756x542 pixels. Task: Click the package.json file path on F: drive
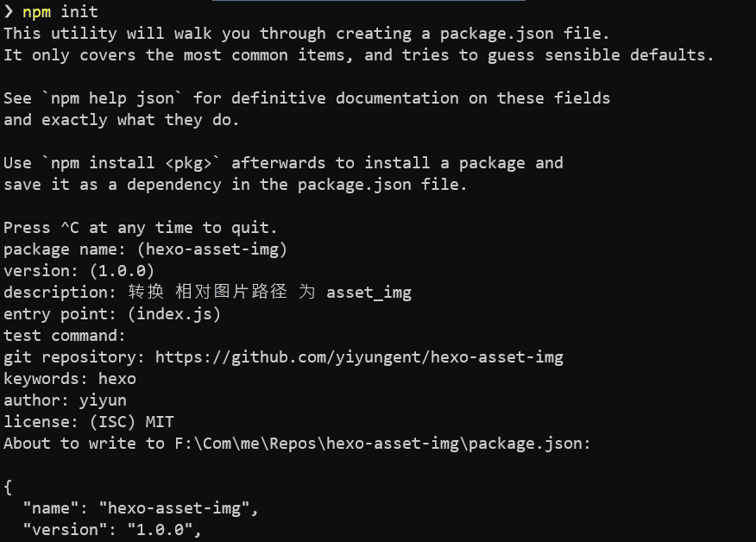[x=381, y=444]
